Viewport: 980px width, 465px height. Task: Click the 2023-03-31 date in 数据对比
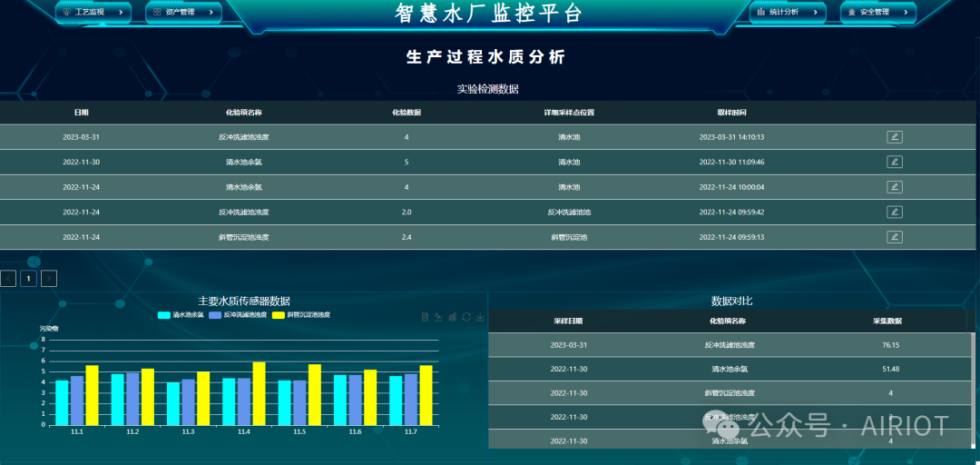(569, 345)
